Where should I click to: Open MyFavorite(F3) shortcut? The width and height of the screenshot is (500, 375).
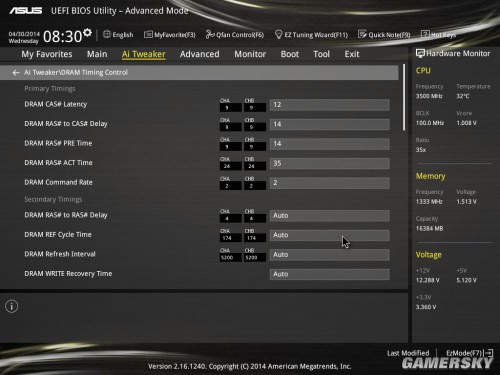pyautogui.click(x=170, y=35)
